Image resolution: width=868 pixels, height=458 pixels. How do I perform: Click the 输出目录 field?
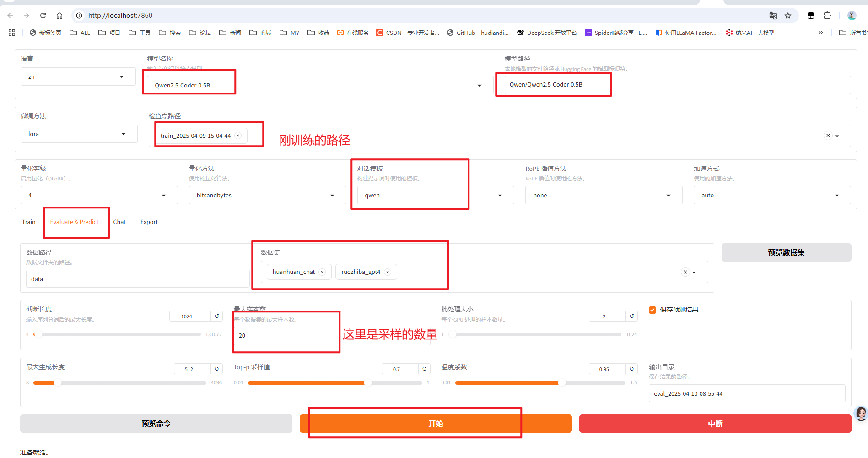click(747, 393)
